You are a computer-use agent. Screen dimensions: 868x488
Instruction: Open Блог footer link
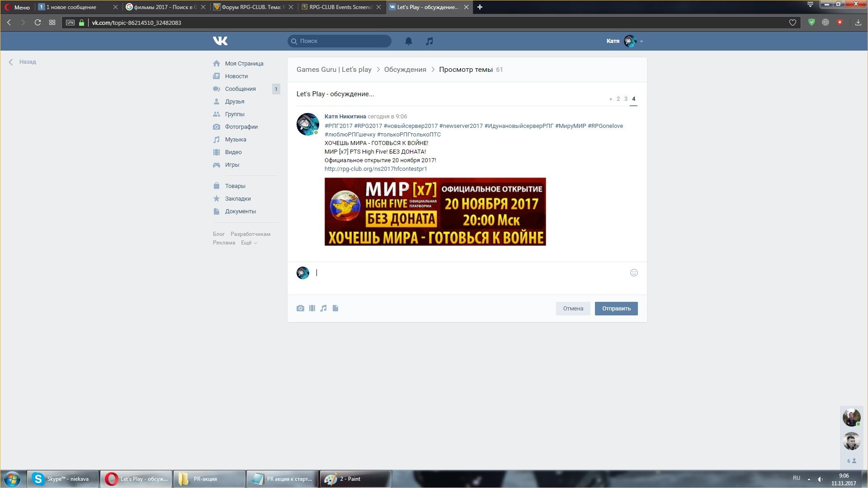point(219,234)
